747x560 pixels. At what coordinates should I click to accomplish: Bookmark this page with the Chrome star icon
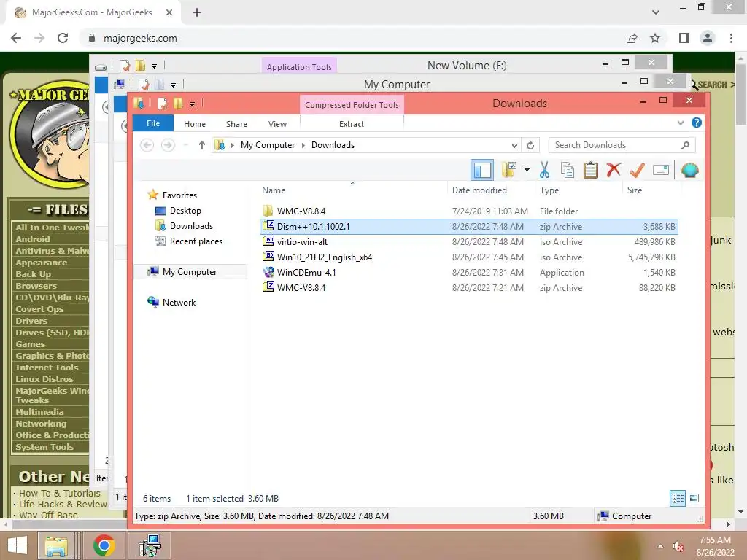655,38
